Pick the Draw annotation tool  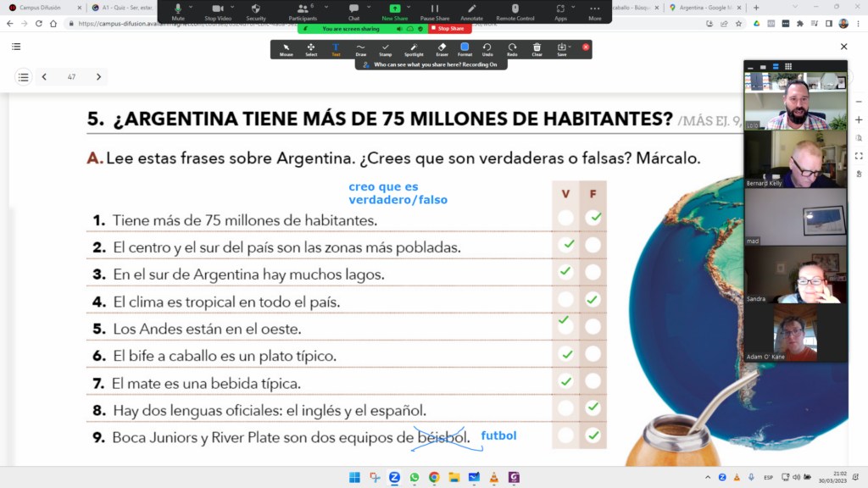[360, 50]
